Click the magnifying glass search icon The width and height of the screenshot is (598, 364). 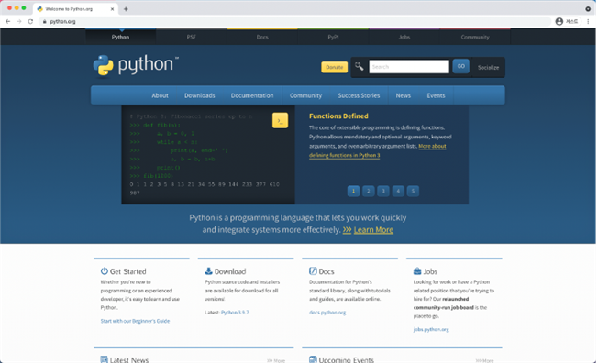tap(359, 67)
